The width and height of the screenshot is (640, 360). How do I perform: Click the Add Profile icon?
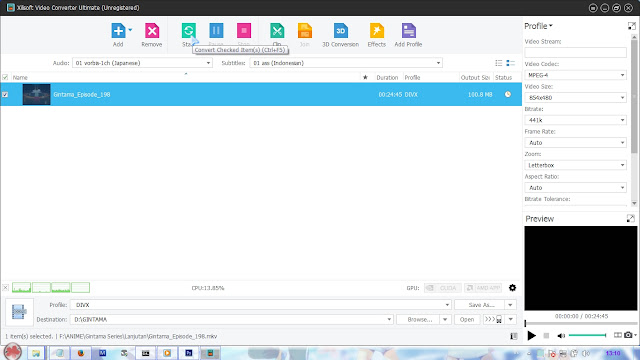click(409, 31)
